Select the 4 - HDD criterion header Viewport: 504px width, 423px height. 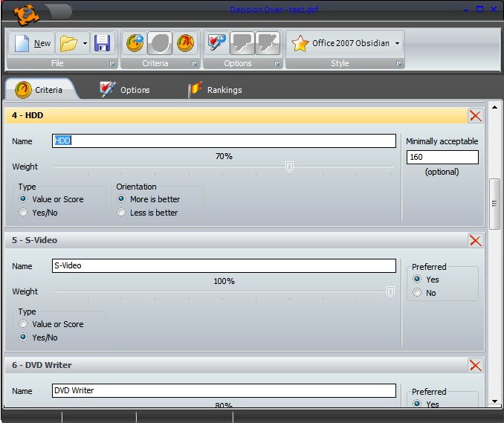click(236, 115)
